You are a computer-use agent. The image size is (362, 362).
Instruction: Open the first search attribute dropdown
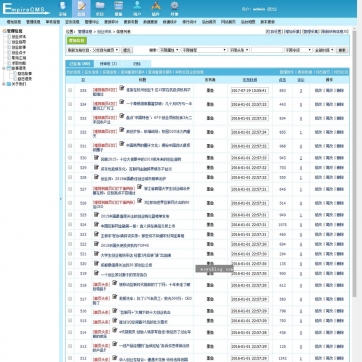[x=169, y=50]
